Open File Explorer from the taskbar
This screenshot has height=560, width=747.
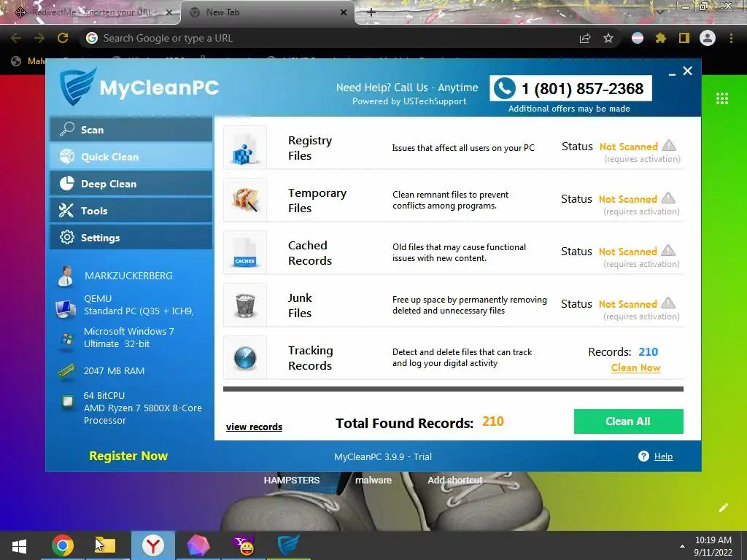[107, 545]
